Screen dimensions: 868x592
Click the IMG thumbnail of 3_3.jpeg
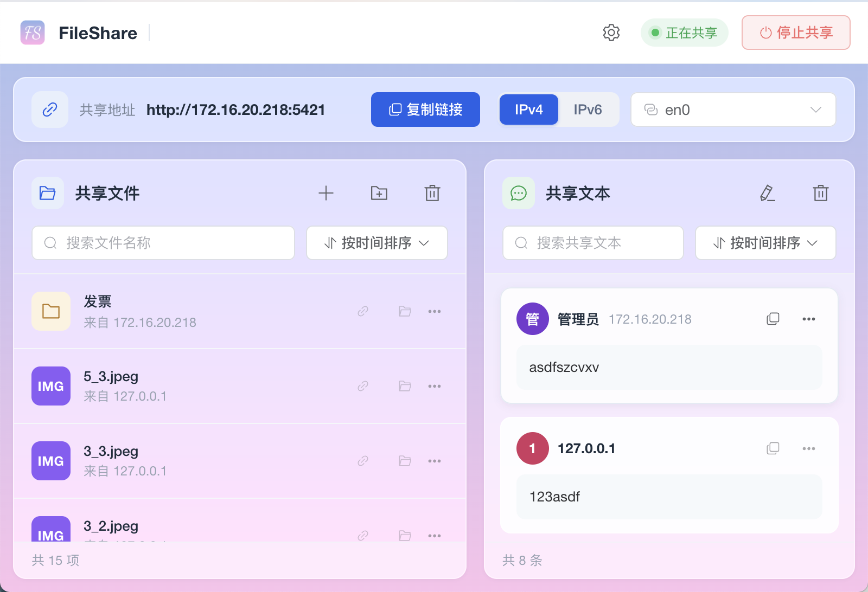pos(51,461)
